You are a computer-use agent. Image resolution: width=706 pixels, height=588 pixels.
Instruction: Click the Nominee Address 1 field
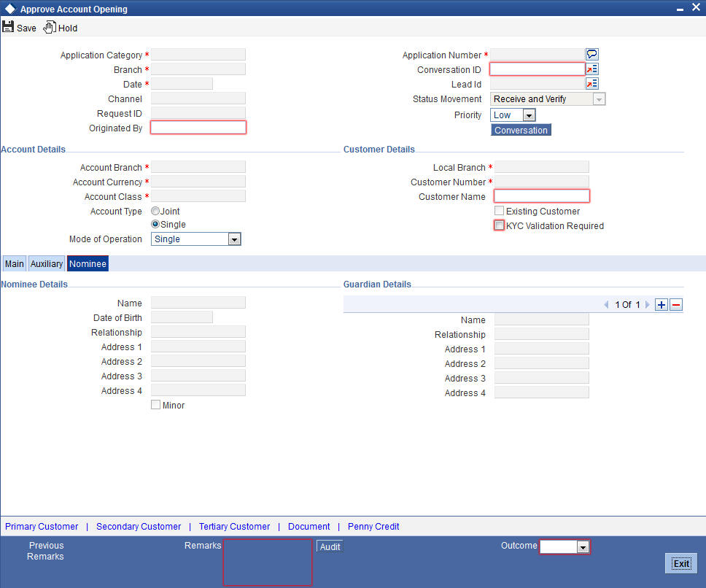coord(198,347)
